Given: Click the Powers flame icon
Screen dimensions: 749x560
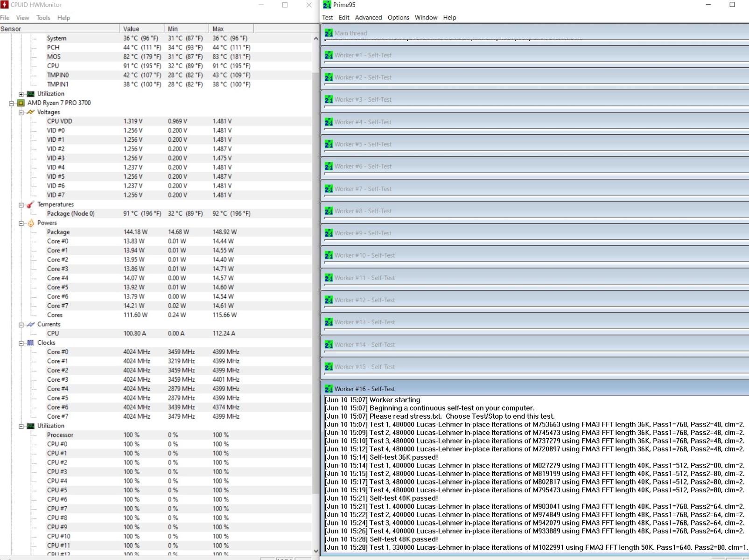Looking at the screenshot, I should coord(31,223).
